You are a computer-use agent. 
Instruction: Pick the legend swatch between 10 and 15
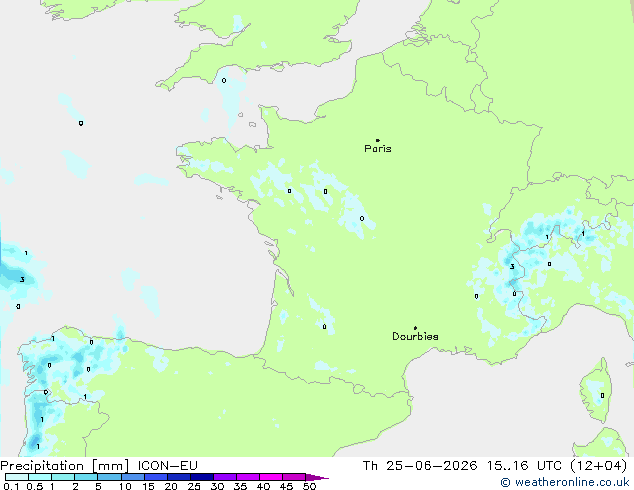[x=132, y=477]
